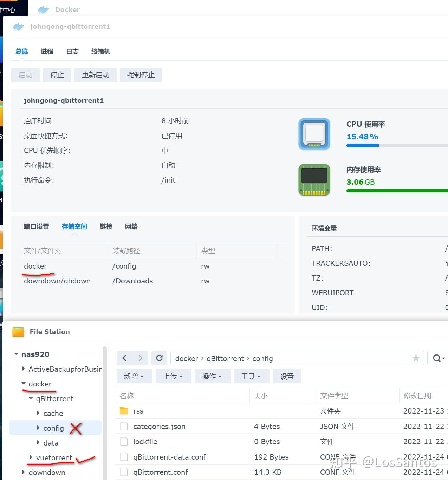The width and height of the screenshot is (448, 480).
Task: Click the /Downloads mount path cell
Action: pos(132,281)
